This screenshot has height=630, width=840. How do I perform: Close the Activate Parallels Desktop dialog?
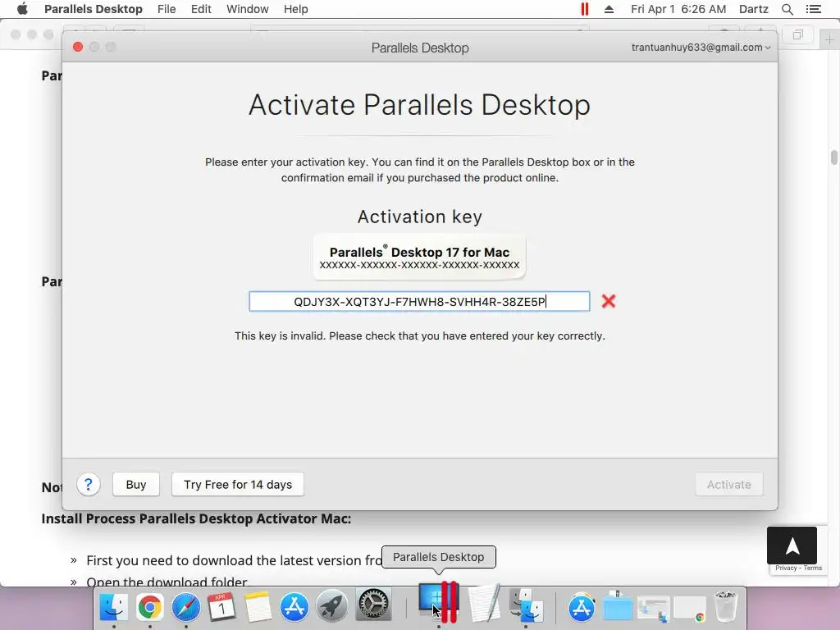point(78,47)
